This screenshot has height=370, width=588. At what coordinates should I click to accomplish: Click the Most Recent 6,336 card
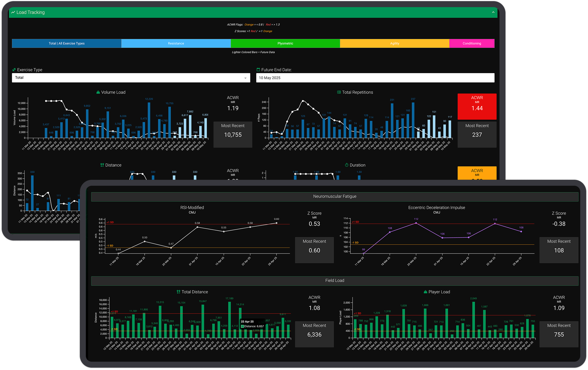tap(314, 334)
